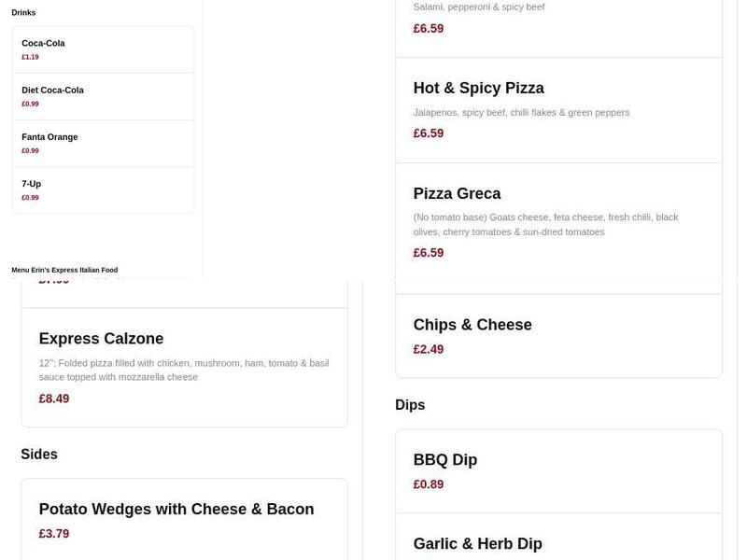
Task: Click the £6.59 Pizza Greca price
Action: click(x=429, y=252)
